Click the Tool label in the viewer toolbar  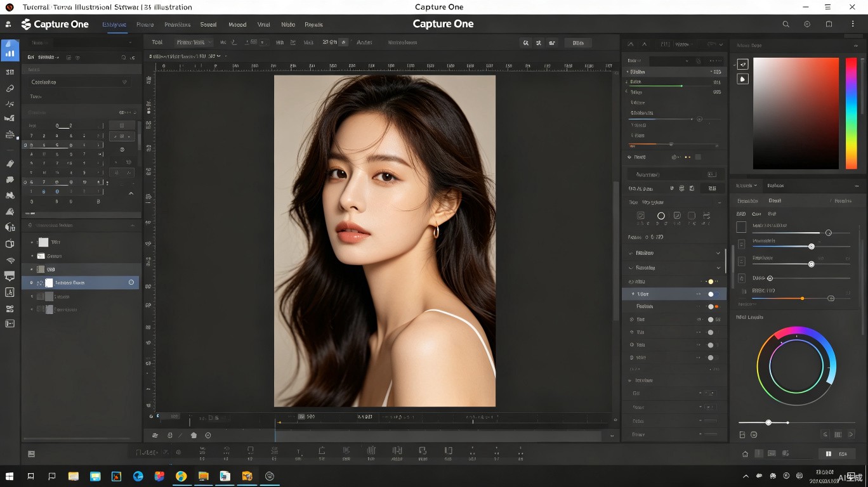coord(157,42)
